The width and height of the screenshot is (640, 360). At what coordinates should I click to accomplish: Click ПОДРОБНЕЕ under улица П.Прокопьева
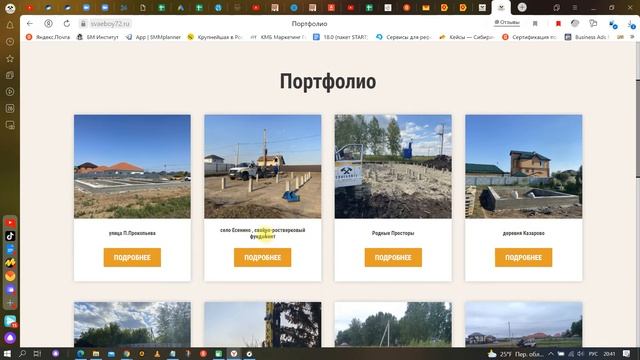pyautogui.click(x=132, y=258)
